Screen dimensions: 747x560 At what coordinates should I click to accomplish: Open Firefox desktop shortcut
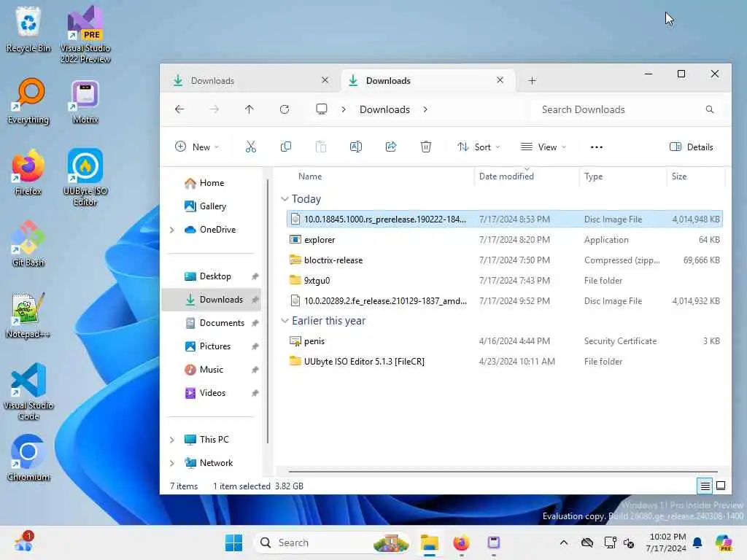click(28, 172)
